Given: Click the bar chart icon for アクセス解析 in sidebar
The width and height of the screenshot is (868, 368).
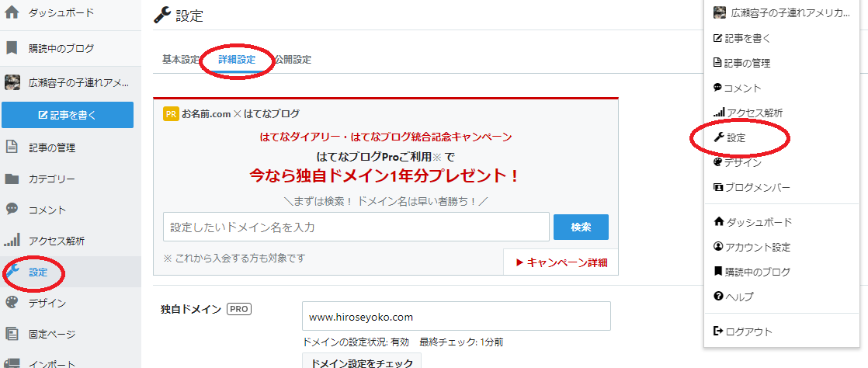Looking at the screenshot, I should point(12,241).
